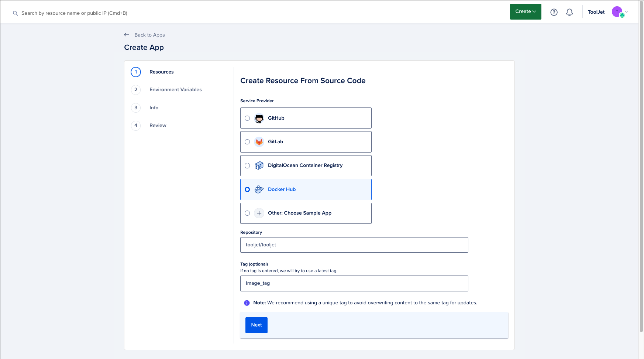The height and width of the screenshot is (359, 644).
Task: Open the help question mark icon
Action: 554,12
